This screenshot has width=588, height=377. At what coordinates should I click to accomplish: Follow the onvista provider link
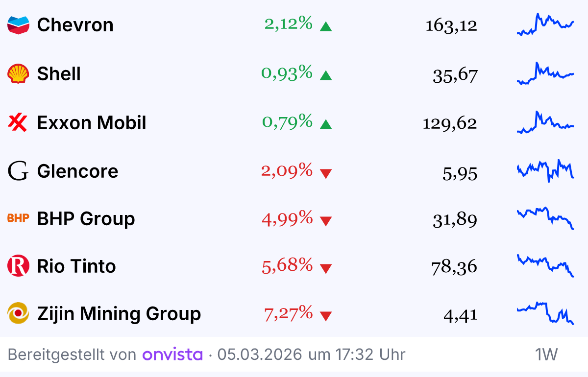tap(172, 354)
